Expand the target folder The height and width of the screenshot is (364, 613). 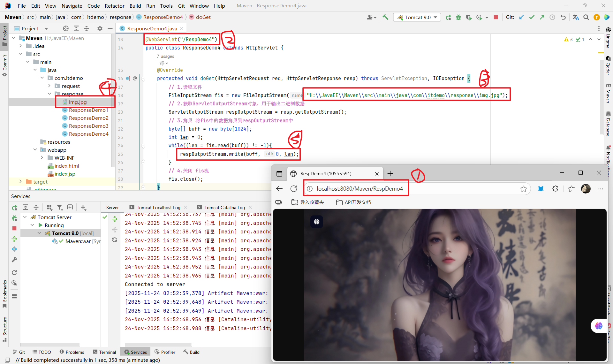21,182
